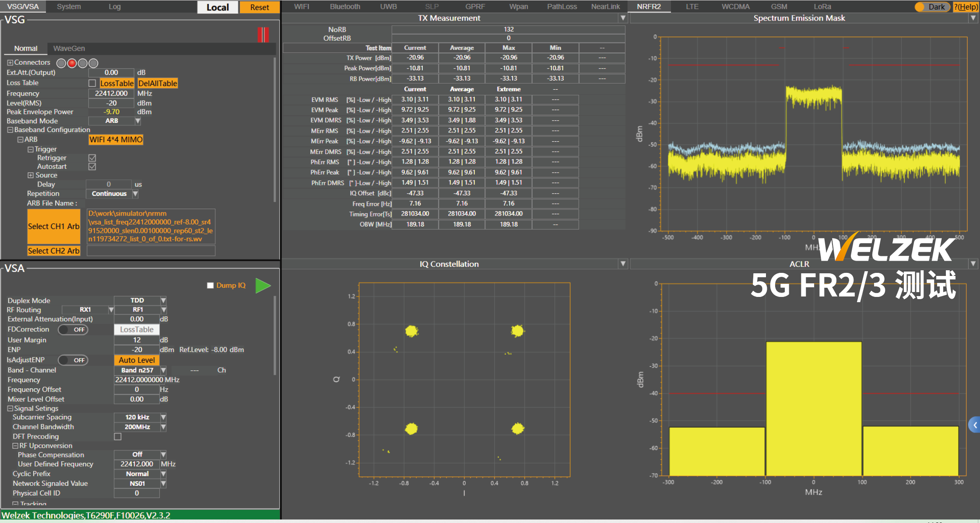The height and width of the screenshot is (523, 980).
Task: Select the red connector indicator circle
Action: click(x=72, y=63)
